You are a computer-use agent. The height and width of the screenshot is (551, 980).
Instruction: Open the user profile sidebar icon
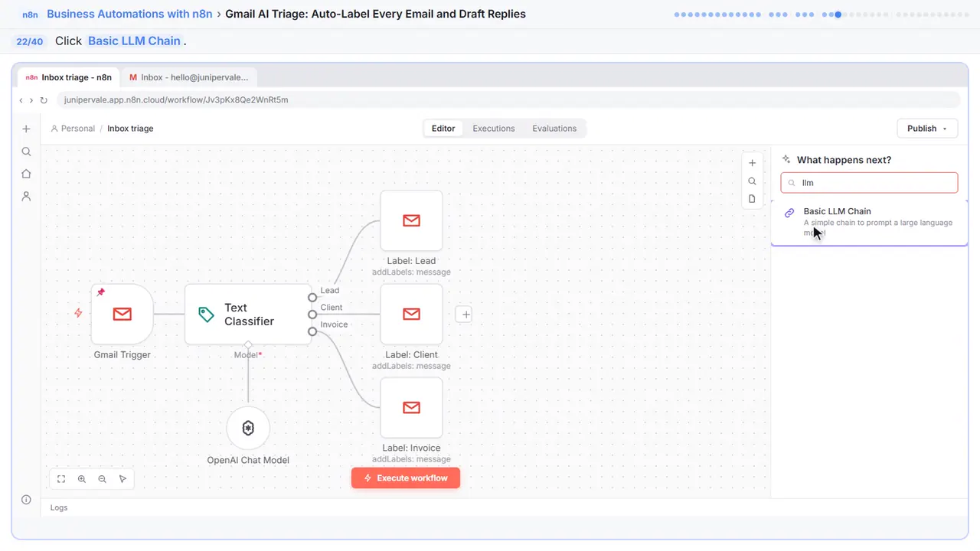[26, 196]
